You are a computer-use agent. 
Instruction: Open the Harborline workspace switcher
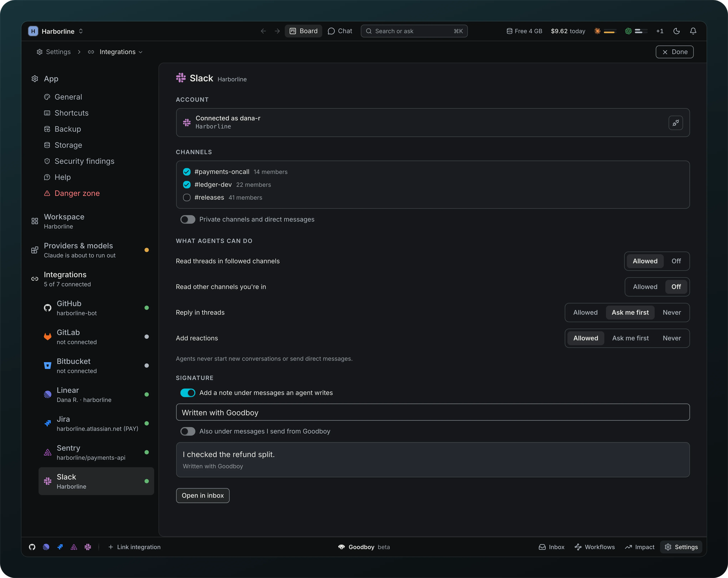(56, 31)
